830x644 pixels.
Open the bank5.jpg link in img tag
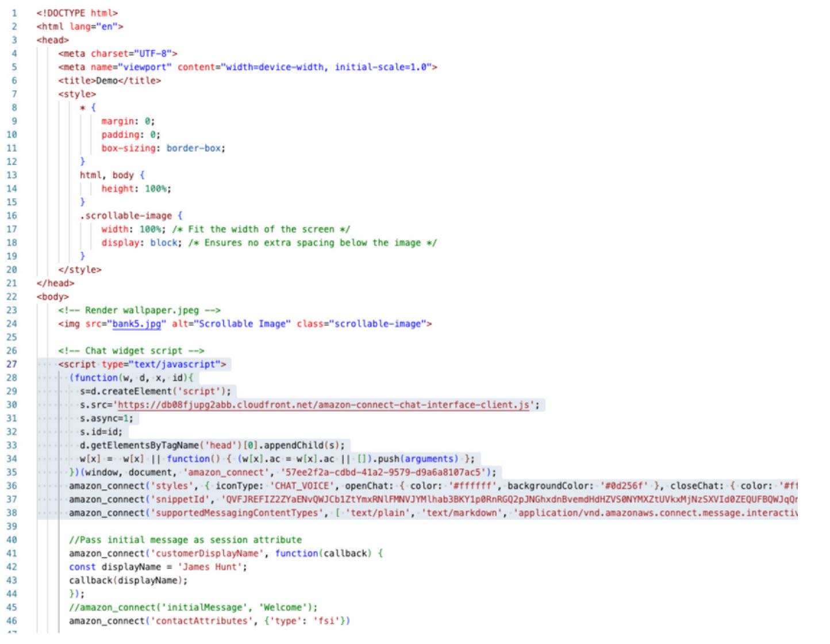pyautogui.click(x=137, y=324)
